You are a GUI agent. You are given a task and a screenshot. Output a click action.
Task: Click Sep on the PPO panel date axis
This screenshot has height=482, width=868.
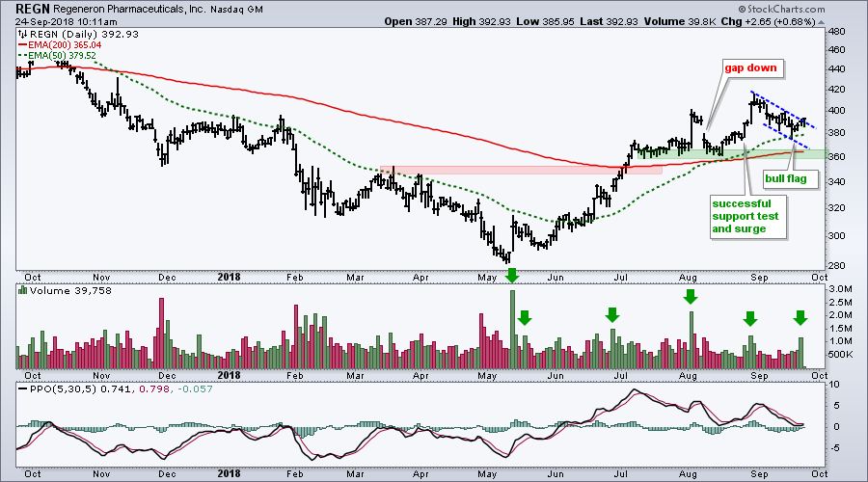click(x=760, y=473)
